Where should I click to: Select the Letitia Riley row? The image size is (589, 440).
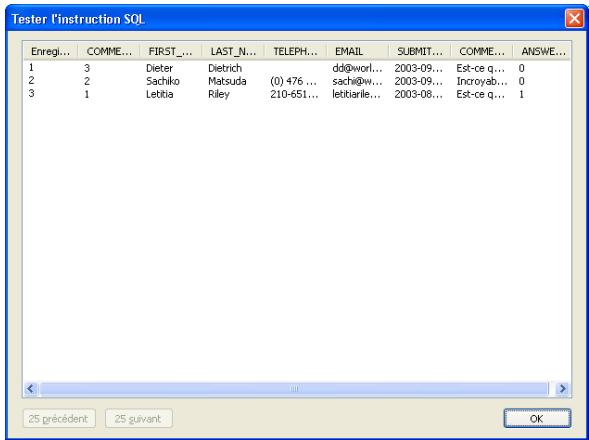[297, 94]
